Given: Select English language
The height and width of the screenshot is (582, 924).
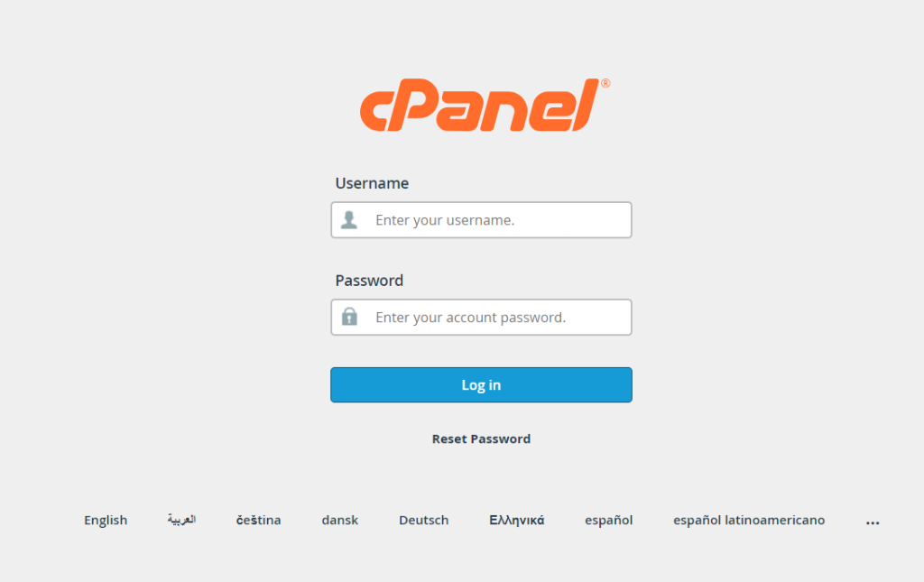Looking at the screenshot, I should pyautogui.click(x=106, y=521).
